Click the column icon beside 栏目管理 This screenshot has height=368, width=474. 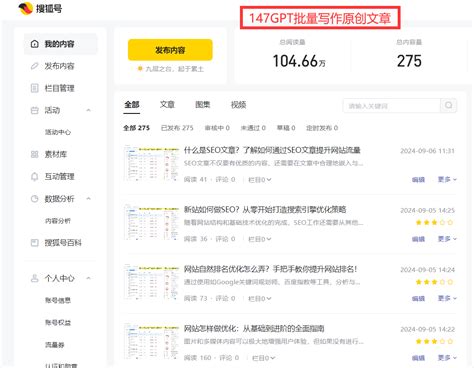35,88
